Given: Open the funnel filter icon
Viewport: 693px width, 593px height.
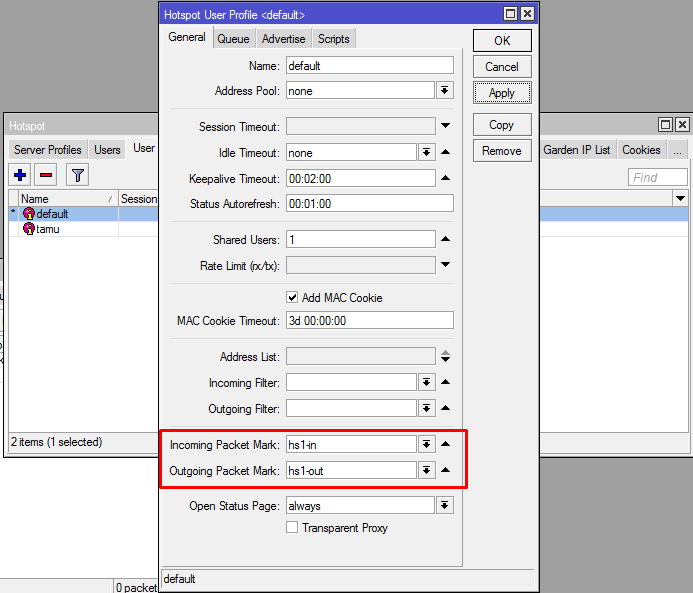Looking at the screenshot, I should [x=77, y=175].
